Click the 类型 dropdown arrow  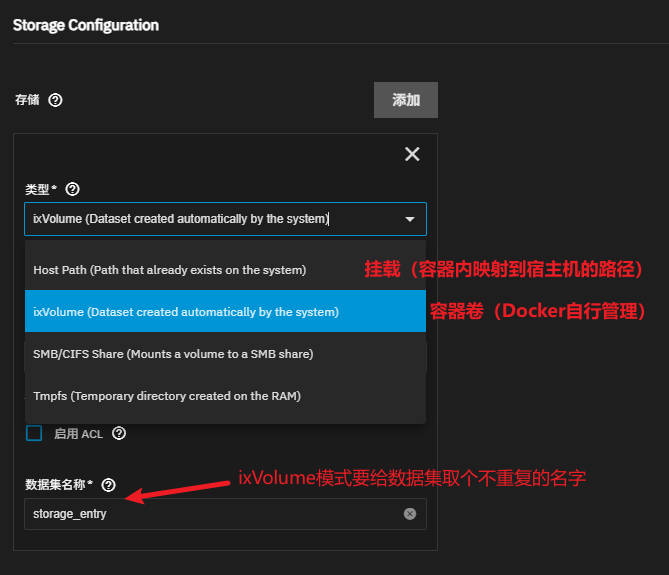coord(409,219)
